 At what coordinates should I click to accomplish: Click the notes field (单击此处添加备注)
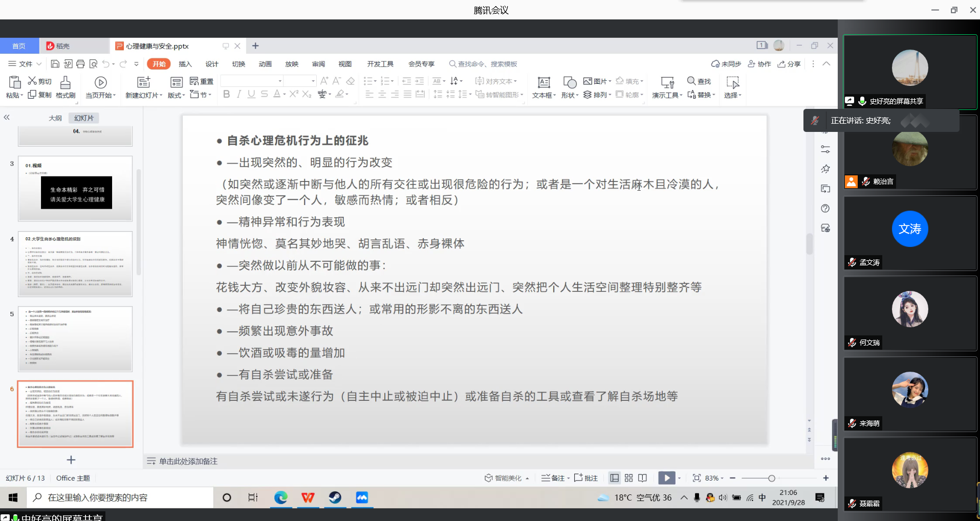[x=188, y=461]
